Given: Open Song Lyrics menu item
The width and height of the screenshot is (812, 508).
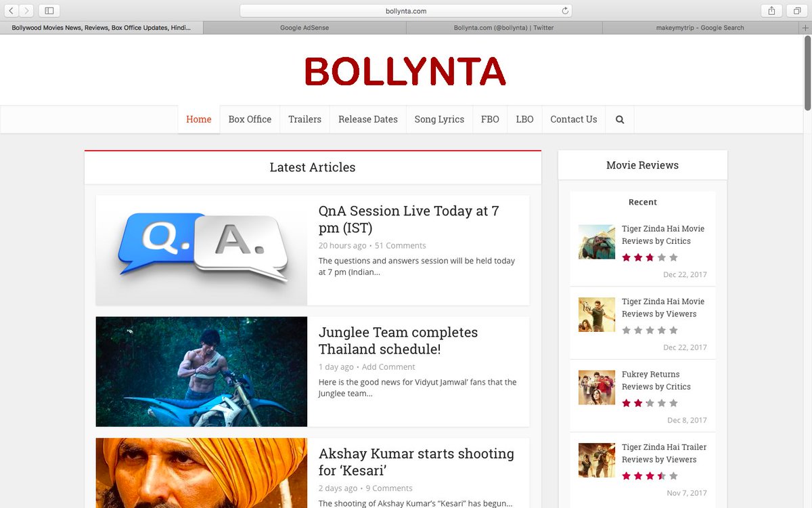Looking at the screenshot, I should tap(439, 119).
